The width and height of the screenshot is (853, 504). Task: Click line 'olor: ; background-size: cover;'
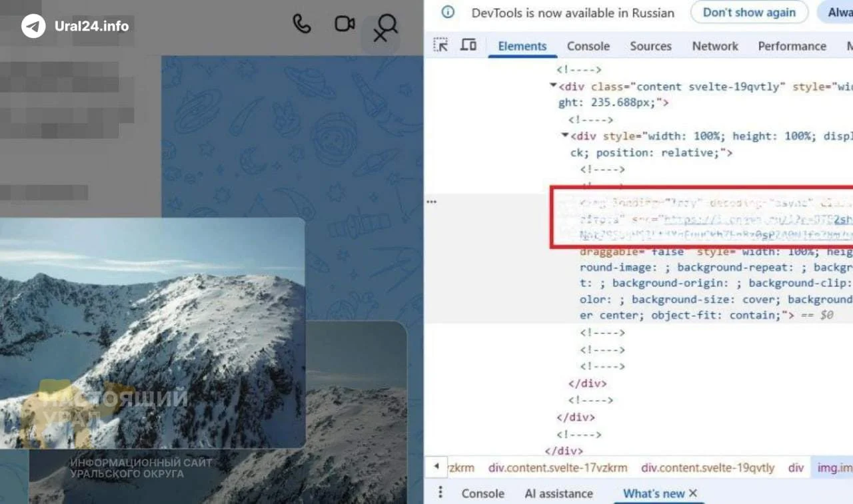tap(716, 299)
